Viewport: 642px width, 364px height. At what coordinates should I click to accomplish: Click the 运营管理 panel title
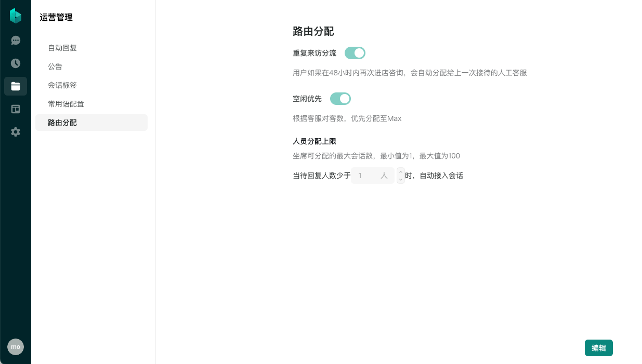pos(56,18)
